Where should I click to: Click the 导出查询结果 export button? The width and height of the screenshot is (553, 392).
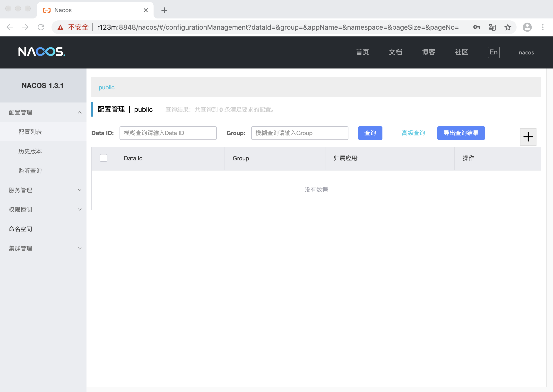point(461,133)
